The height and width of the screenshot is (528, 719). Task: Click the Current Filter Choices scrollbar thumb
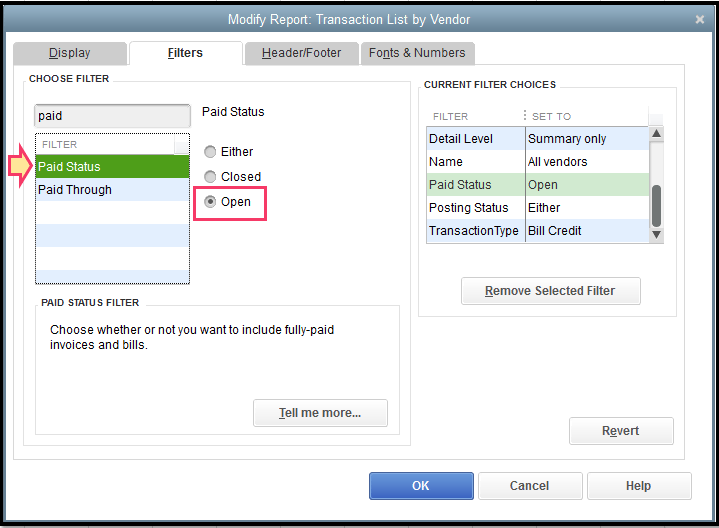657,204
